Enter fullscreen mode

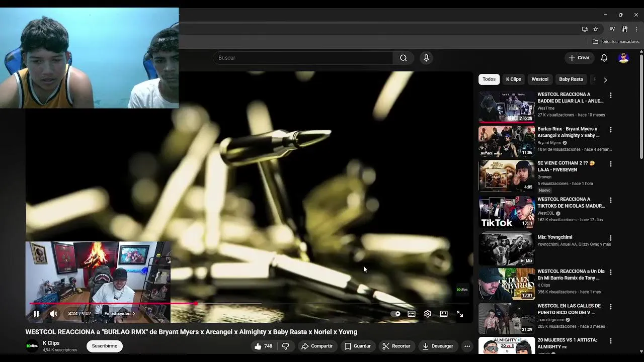pos(460,314)
